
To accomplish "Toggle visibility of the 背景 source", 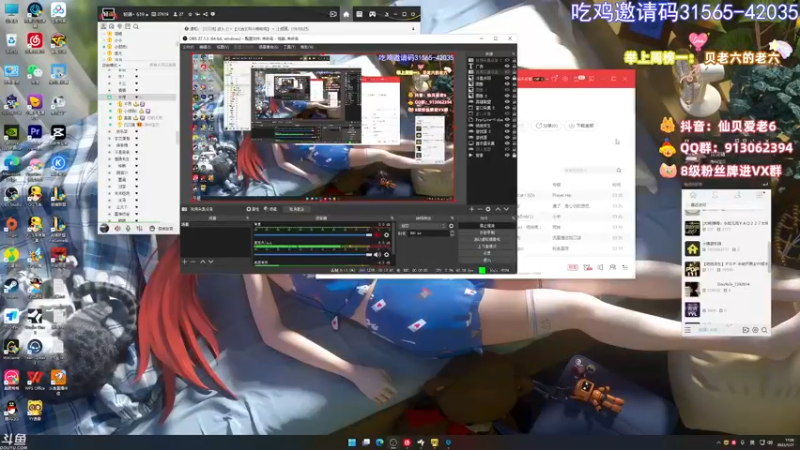I will tap(507, 155).
